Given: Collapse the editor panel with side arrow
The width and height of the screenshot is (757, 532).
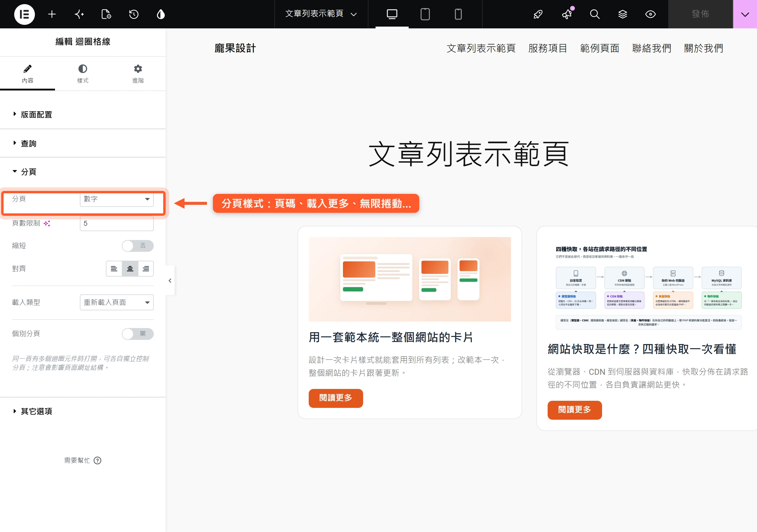Looking at the screenshot, I should [170, 280].
